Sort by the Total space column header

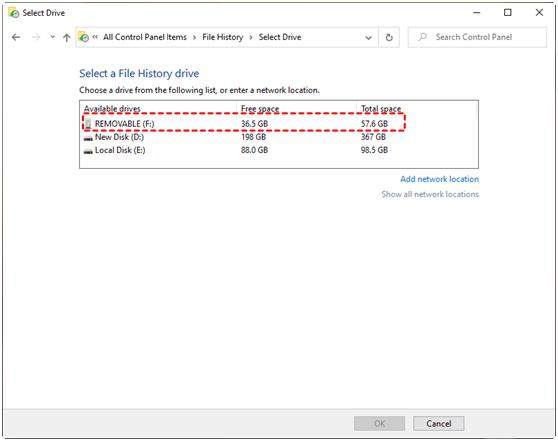[x=381, y=109]
